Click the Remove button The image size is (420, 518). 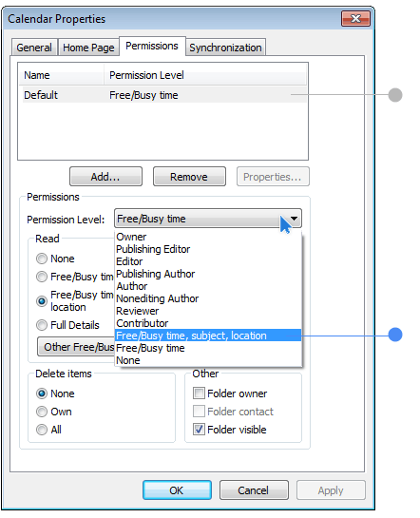coord(189,177)
